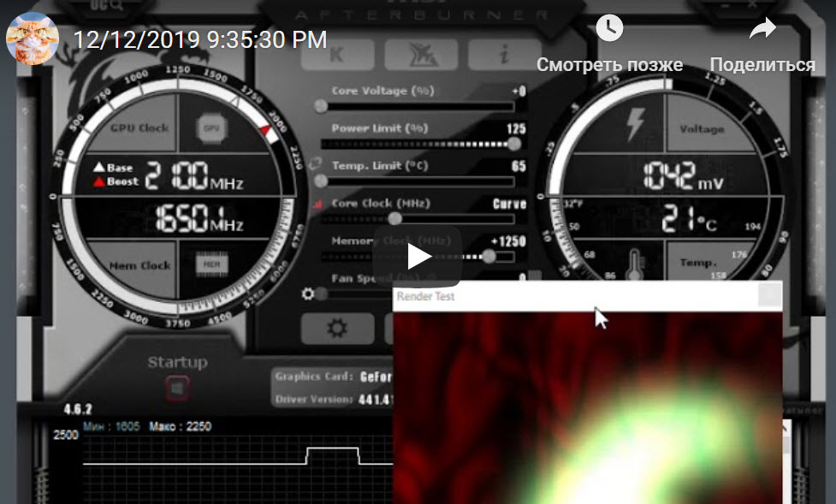
Task: Click the Kombustor jet icon button
Action: coord(421,54)
